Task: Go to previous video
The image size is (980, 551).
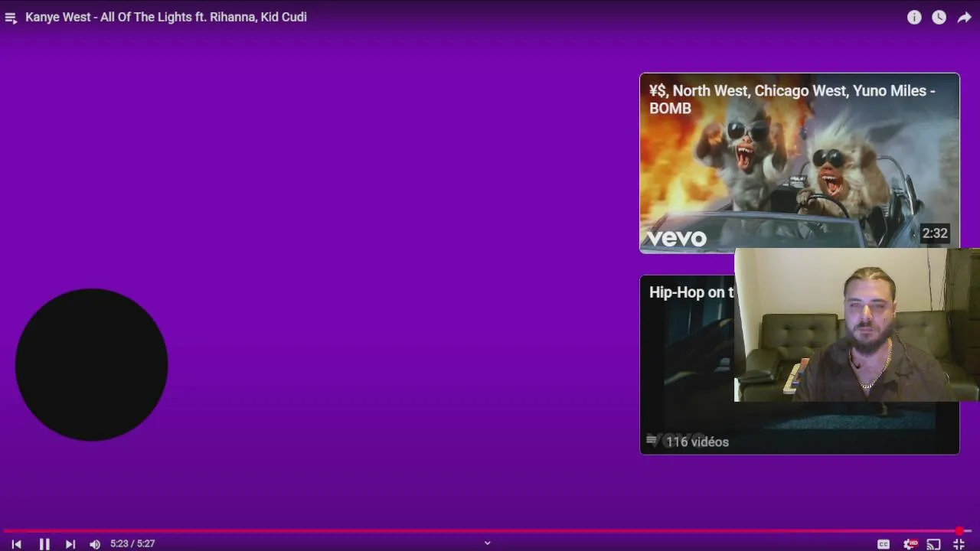Action: coord(16,544)
